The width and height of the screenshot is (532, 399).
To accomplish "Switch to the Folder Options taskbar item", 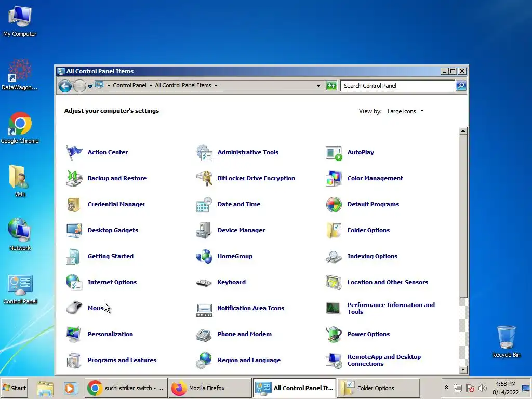I will tap(378, 388).
